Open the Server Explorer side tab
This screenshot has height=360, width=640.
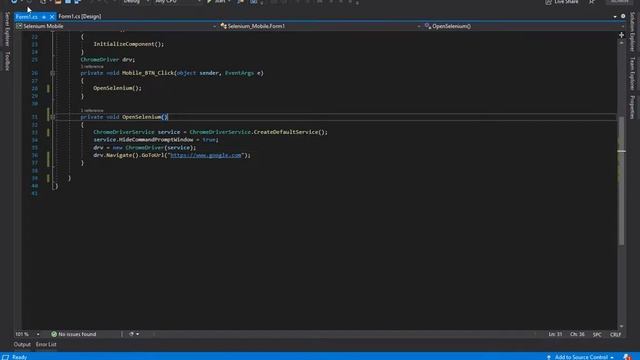pos(7,29)
